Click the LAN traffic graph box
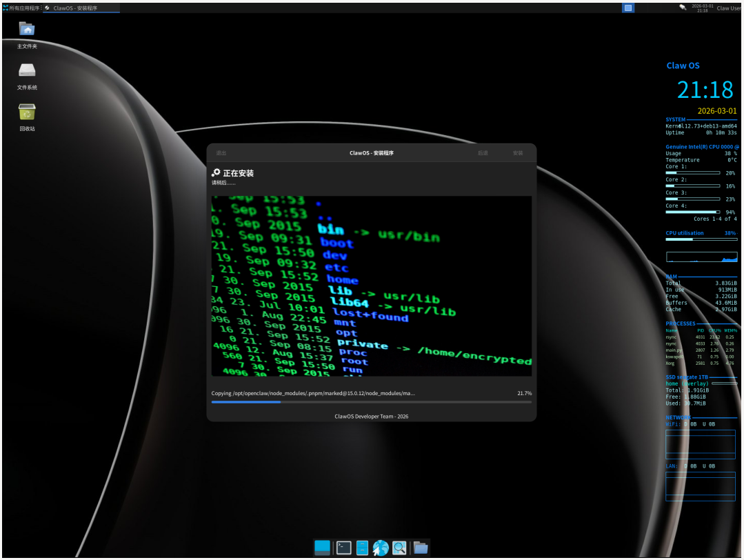The height and width of the screenshot is (560, 744). click(x=701, y=486)
